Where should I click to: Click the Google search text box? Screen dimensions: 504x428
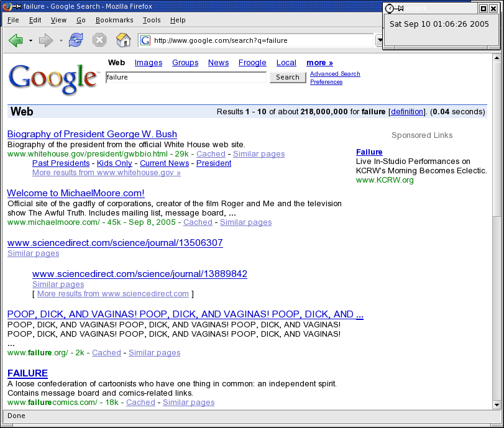(186, 77)
